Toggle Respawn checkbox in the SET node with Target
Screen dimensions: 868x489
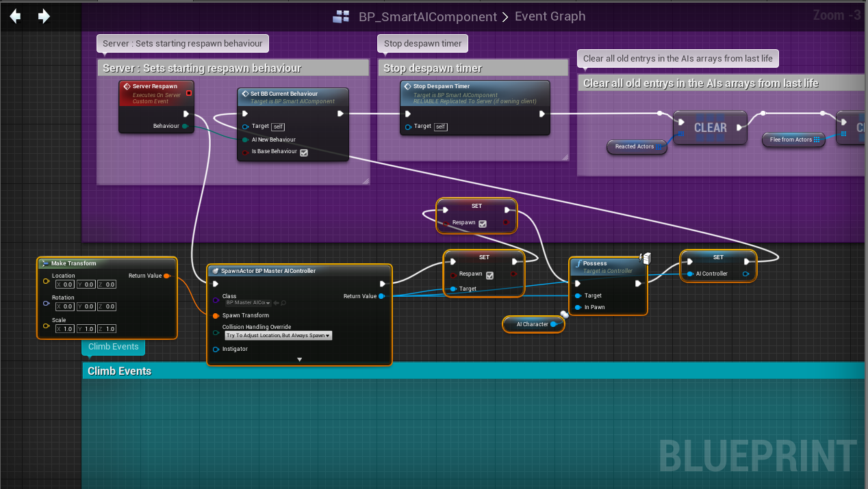[x=489, y=275]
